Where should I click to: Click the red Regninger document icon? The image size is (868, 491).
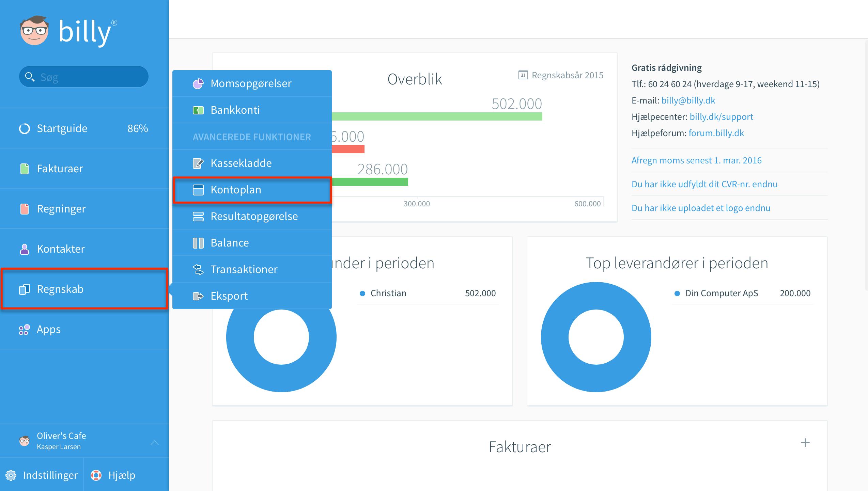pos(25,209)
